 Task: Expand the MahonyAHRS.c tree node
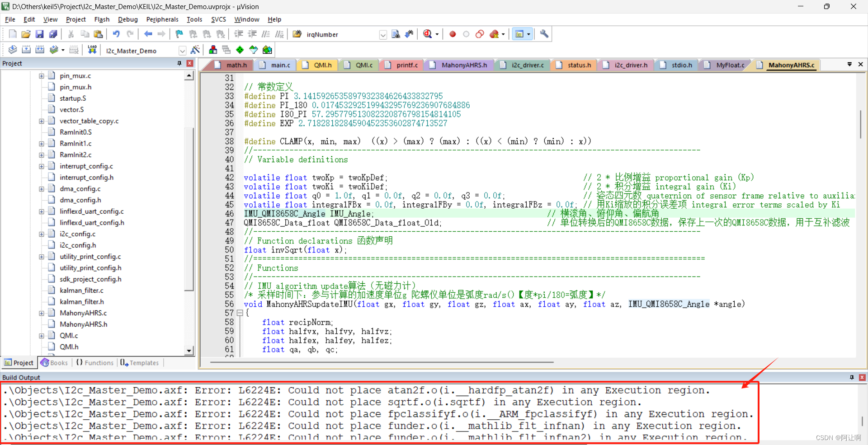(x=41, y=313)
